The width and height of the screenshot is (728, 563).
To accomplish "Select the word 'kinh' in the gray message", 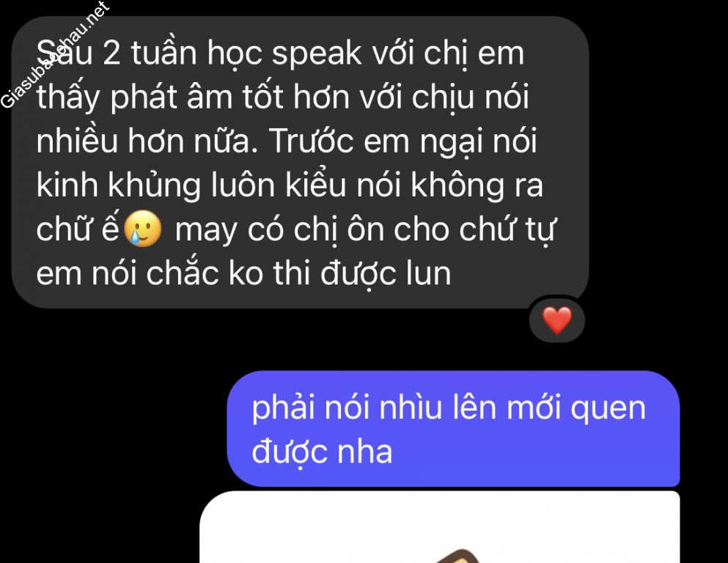I will (x=67, y=185).
